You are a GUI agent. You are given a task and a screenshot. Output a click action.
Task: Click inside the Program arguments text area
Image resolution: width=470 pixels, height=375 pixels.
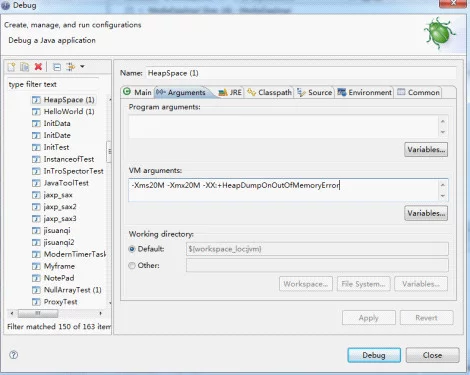tap(284, 126)
